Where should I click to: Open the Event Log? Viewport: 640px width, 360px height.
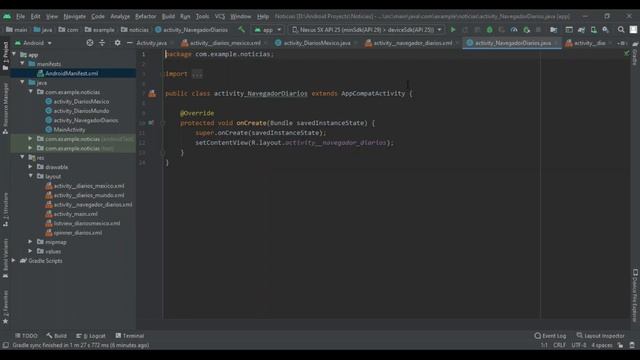[550, 336]
